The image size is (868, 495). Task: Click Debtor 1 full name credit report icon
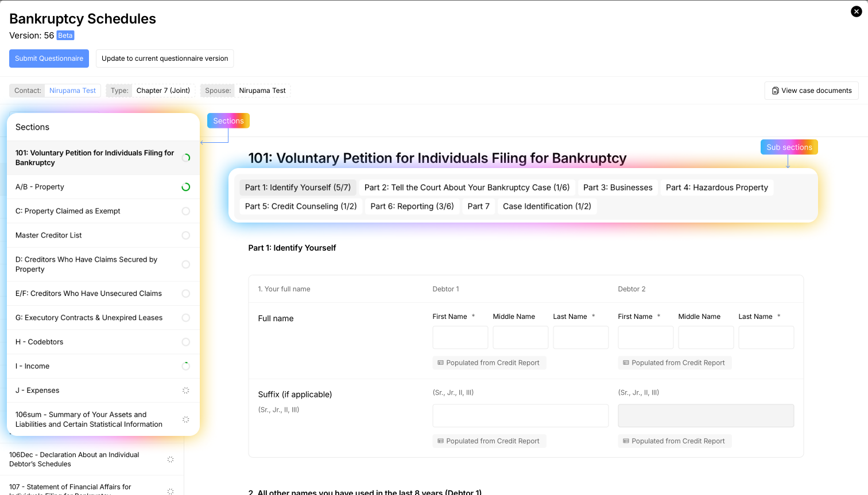tap(441, 363)
